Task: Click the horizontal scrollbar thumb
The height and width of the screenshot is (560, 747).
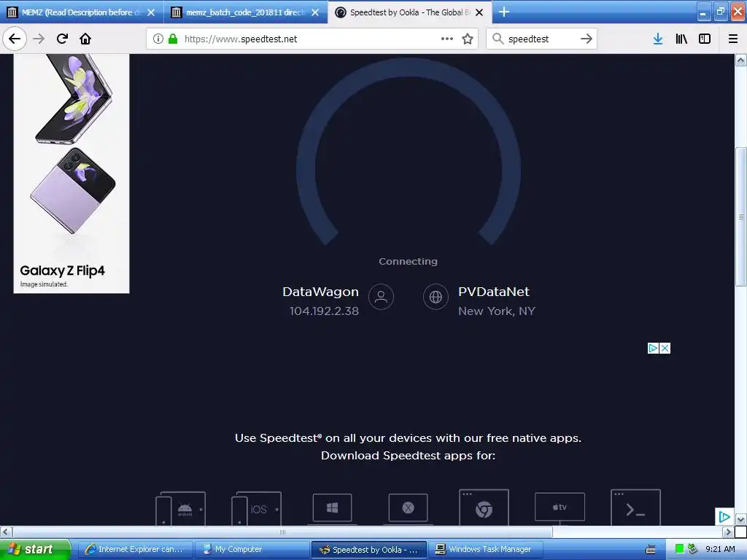Action: tap(282, 532)
